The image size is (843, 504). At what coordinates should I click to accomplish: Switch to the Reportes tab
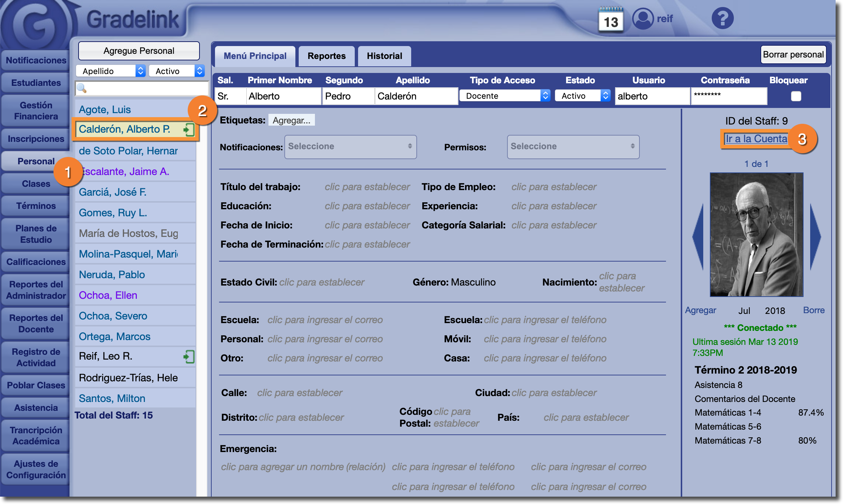pyautogui.click(x=326, y=56)
